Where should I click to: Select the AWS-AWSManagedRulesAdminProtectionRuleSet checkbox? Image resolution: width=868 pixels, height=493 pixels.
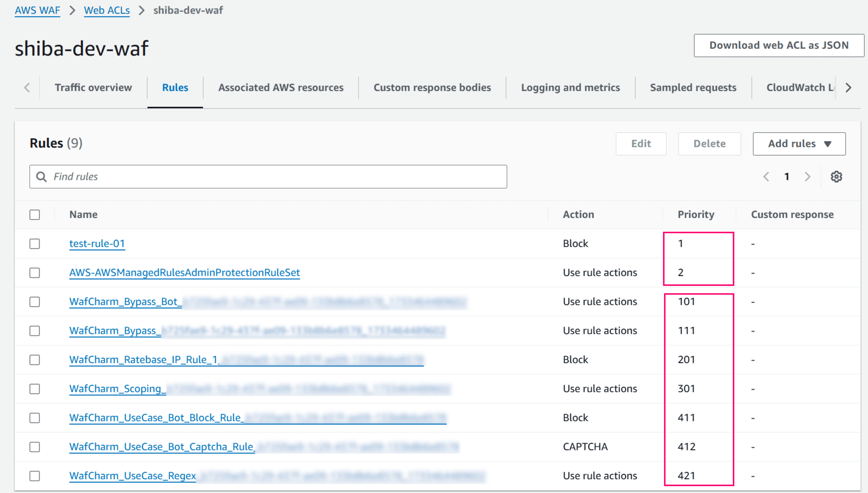click(35, 272)
